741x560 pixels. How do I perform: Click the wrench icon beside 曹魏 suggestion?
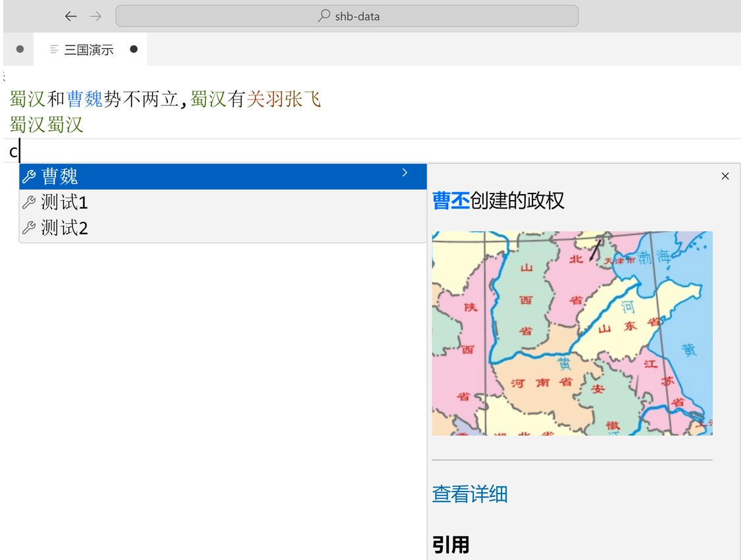29,176
